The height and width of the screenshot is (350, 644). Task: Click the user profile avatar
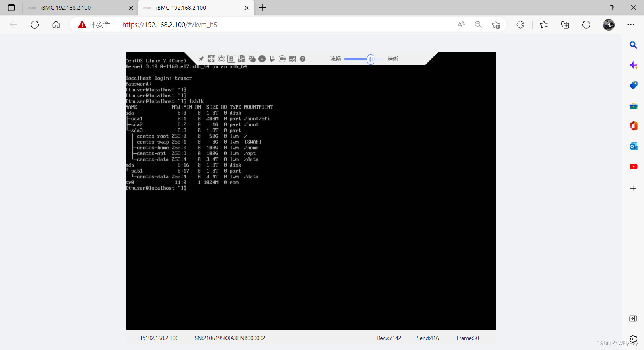tap(609, 25)
